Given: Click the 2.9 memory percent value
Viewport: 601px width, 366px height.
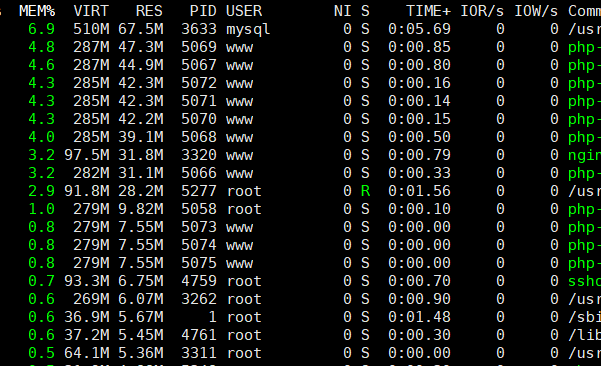Looking at the screenshot, I should [x=41, y=191].
